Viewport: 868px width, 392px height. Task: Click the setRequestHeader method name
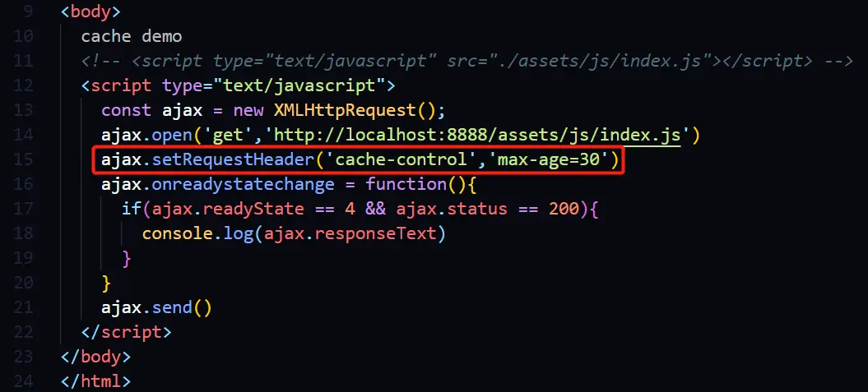coord(233,160)
